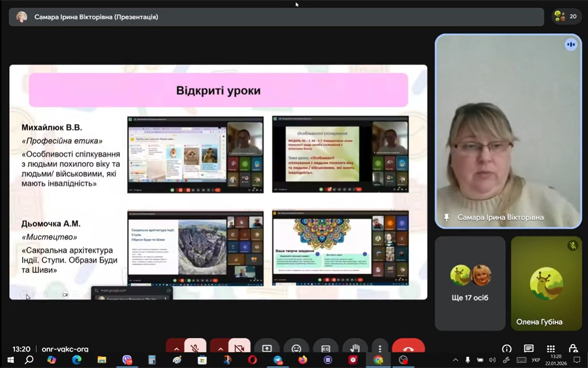Viewport: 588px width, 368px height.
Task: Unmute the microphone in the call bar
Action: tap(195, 347)
